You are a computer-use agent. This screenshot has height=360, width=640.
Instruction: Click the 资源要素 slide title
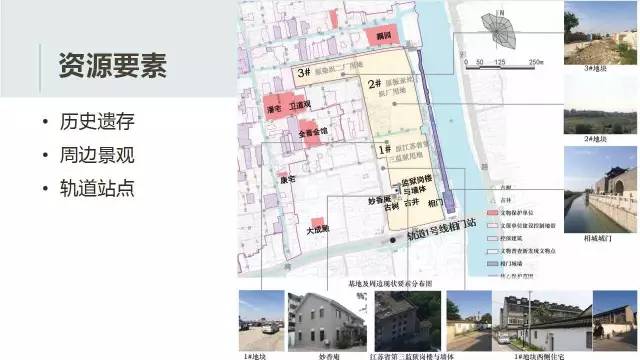coord(113,66)
